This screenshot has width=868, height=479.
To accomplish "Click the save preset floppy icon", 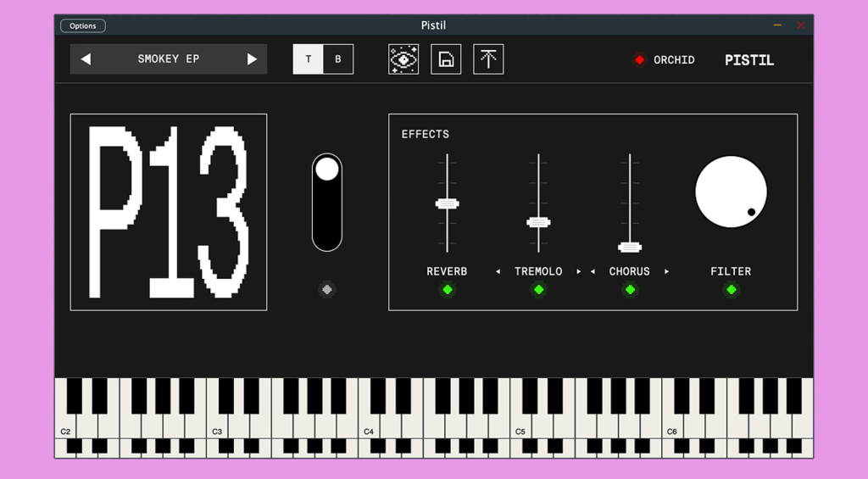I will (x=446, y=59).
